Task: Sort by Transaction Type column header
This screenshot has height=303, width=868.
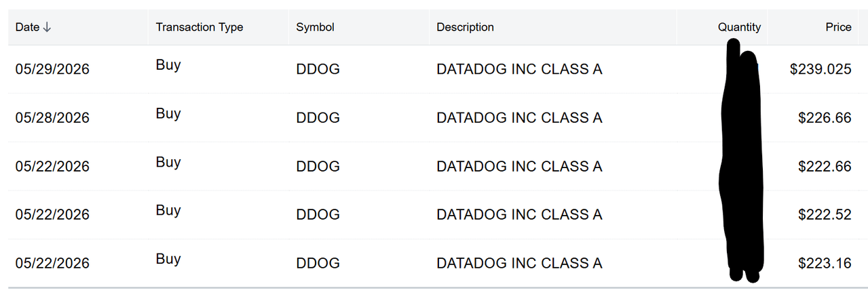Action: coord(200,27)
